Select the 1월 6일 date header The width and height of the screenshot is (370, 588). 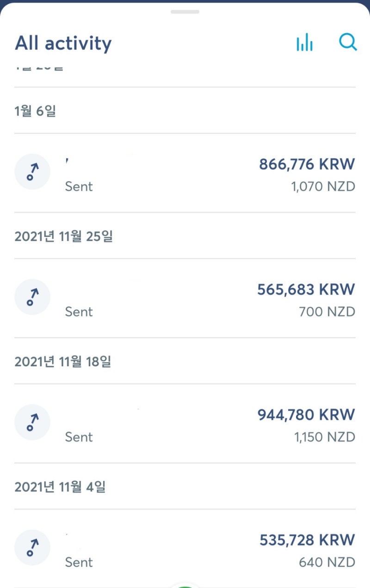click(35, 111)
